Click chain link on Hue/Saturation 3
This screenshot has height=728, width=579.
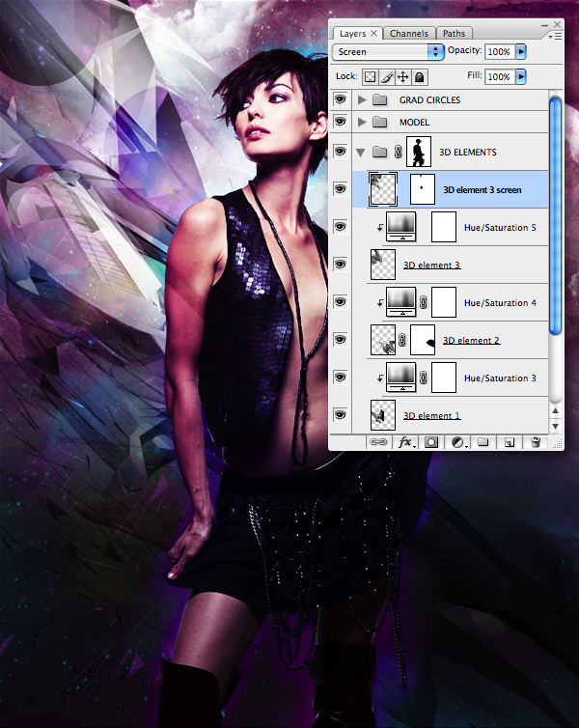(423, 378)
